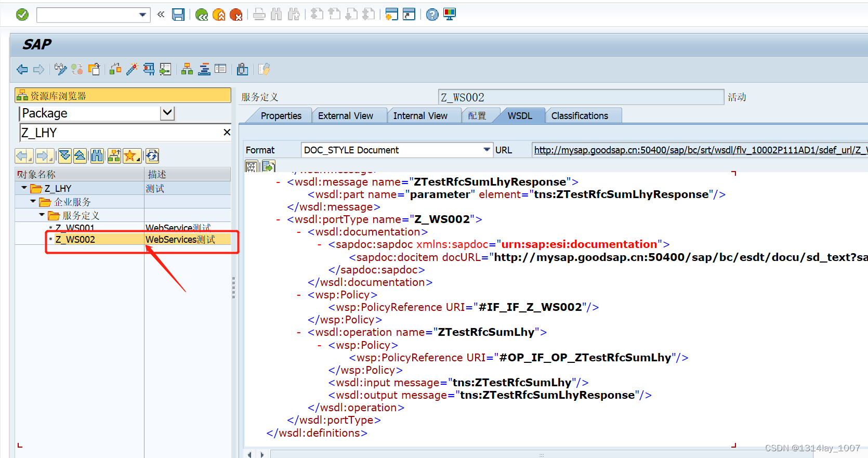Image resolution: width=868 pixels, height=458 pixels.
Task: Click the Test vise icon
Action: pos(149,69)
